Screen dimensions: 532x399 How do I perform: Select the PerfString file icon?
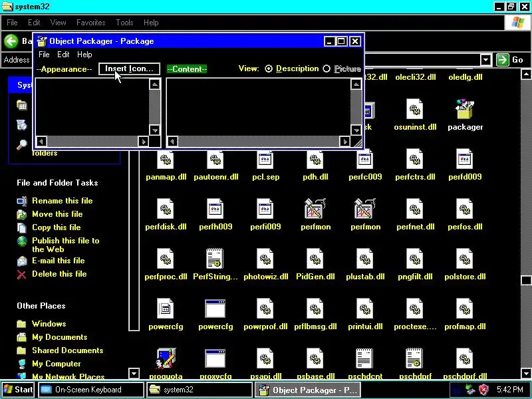click(x=215, y=259)
